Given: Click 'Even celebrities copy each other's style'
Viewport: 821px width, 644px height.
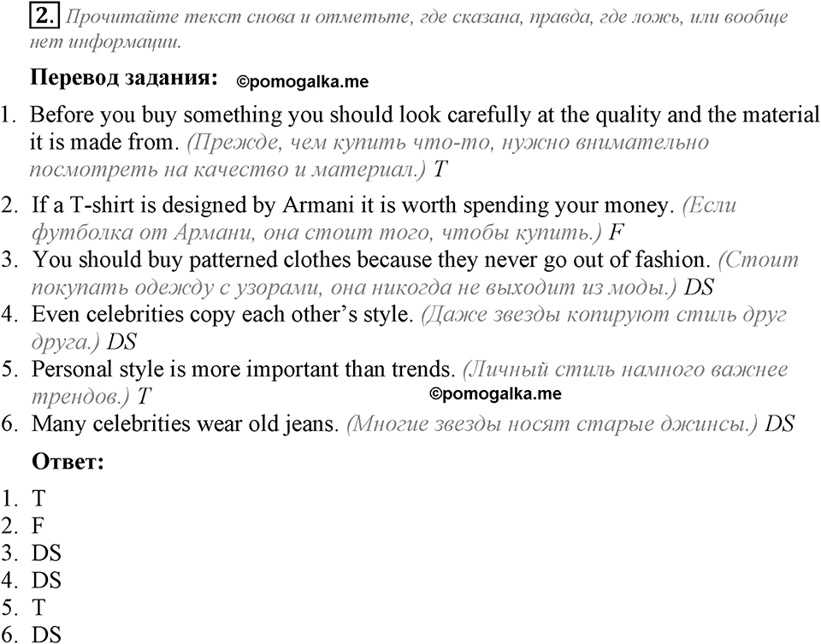Looking at the screenshot, I should point(222,314).
